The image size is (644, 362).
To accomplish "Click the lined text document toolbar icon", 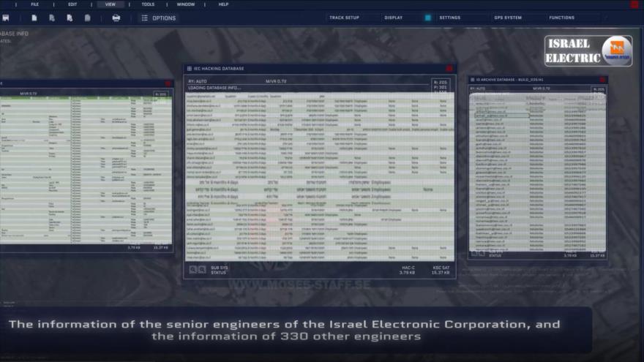I will 88,18.
